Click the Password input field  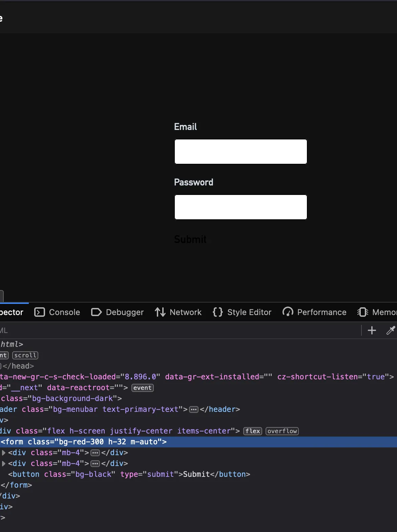pyautogui.click(x=241, y=207)
